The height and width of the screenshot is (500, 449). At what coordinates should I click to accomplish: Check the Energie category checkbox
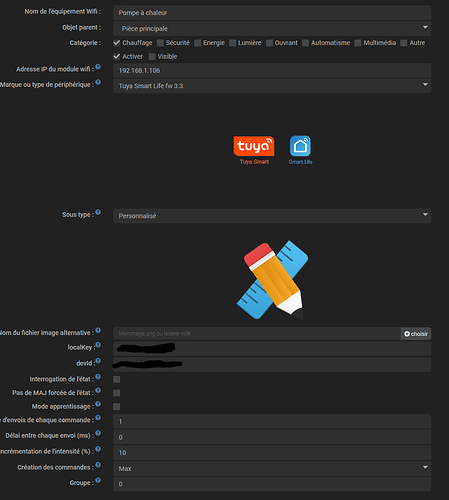tap(197, 43)
